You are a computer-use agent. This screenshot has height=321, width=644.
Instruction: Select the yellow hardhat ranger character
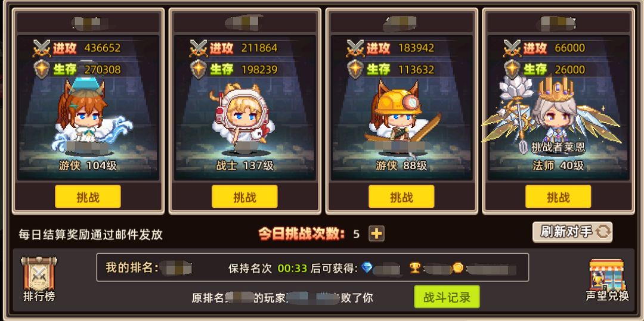click(x=401, y=117)
